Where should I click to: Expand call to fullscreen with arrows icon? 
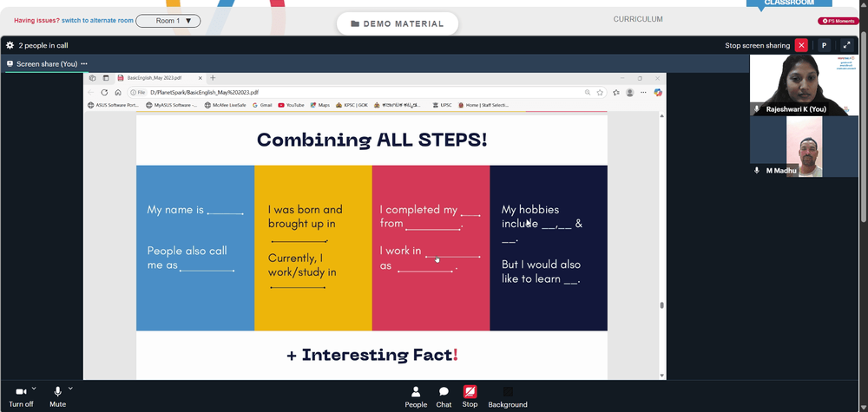846,45
